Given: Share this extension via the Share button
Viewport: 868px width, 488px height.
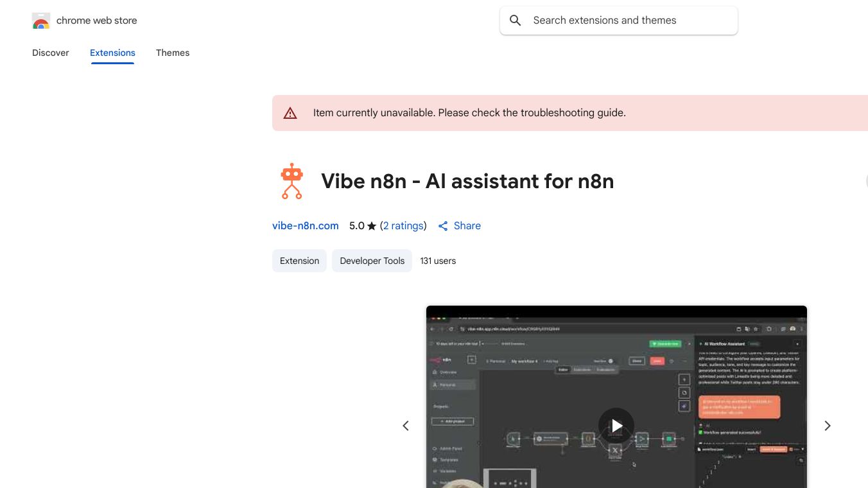Looking at the screenshot, I should [460, 226].
